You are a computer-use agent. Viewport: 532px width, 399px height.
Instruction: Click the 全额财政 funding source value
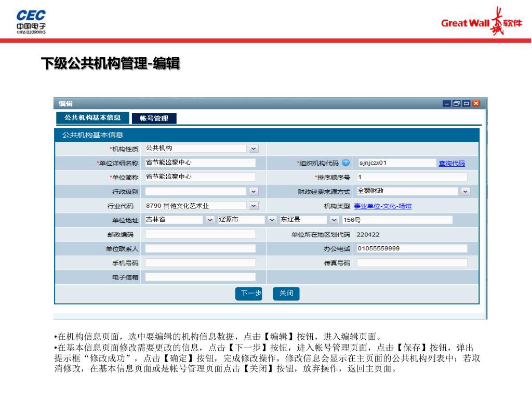pyautogui.click(x=370, y=191)
